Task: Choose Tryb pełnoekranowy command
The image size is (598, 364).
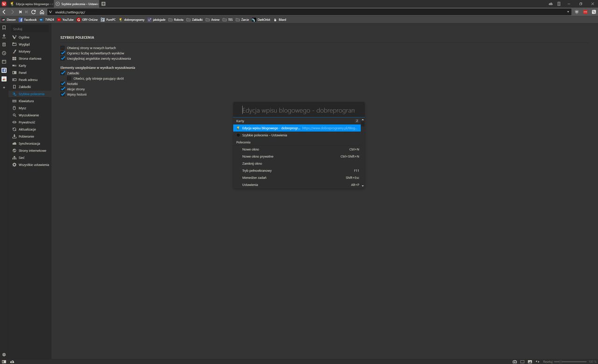Action: pyautogui.click(x=297, y=171)
